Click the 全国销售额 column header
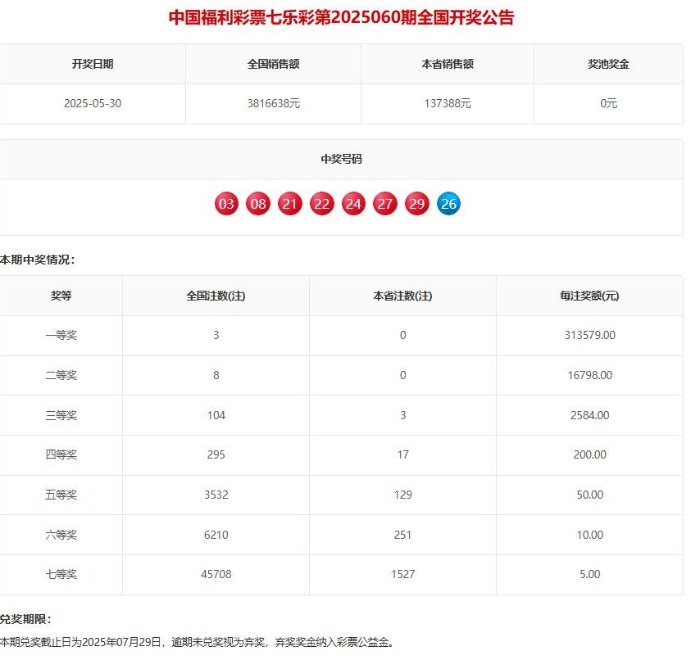 [x=273, y=64]
